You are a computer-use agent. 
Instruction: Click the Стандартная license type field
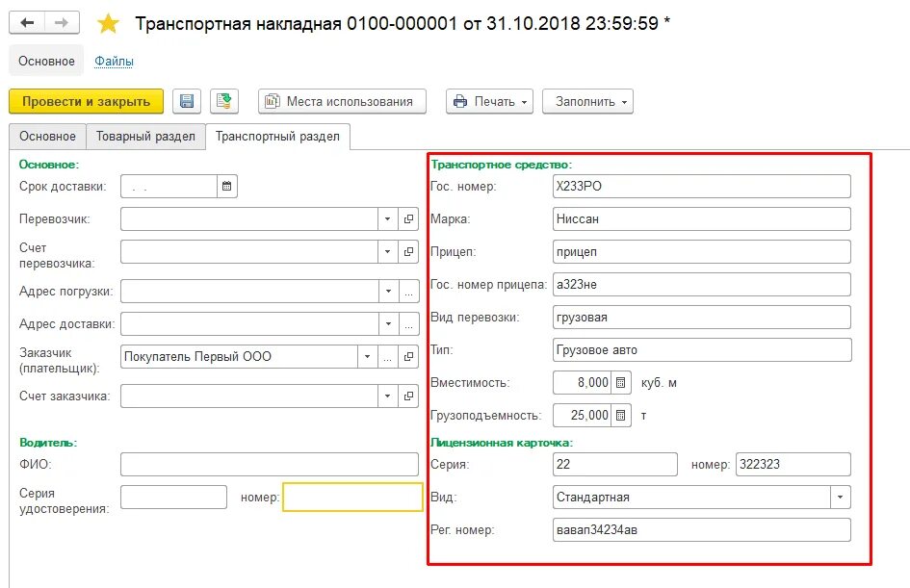[691, 497]
